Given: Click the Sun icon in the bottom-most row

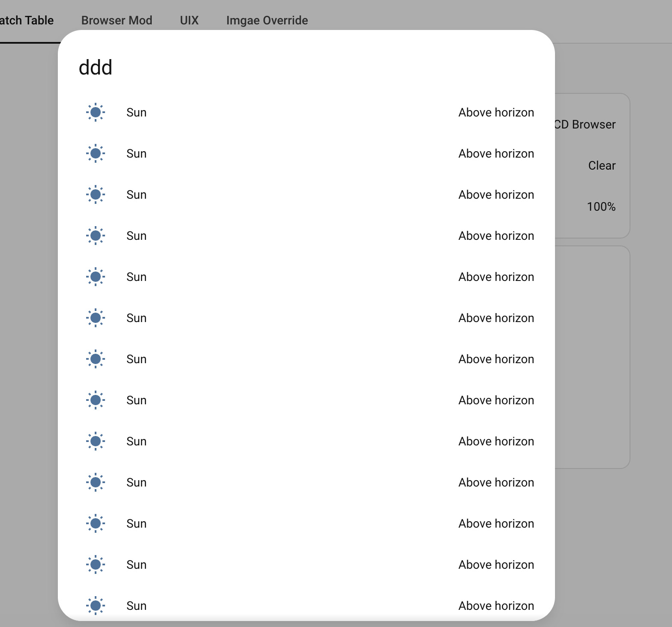Looking at the screenshot, I should point(96,606).
